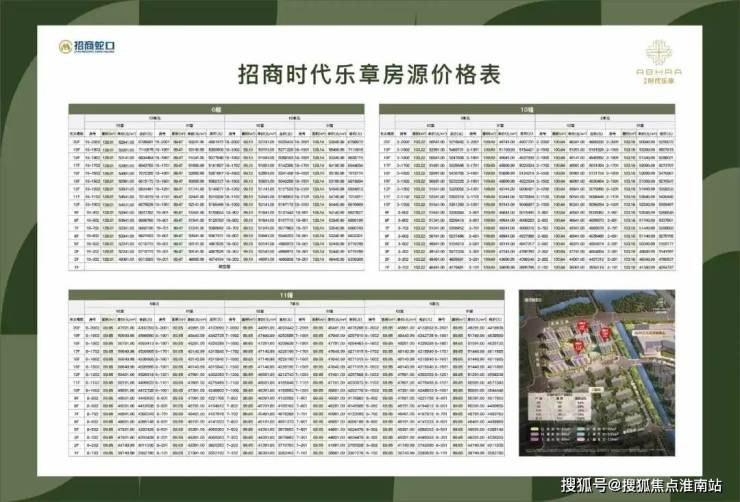Click the white unit-mix table inside the map
Image resolution: width=740 pixels, height=502 pixels.
coord(559,407)
